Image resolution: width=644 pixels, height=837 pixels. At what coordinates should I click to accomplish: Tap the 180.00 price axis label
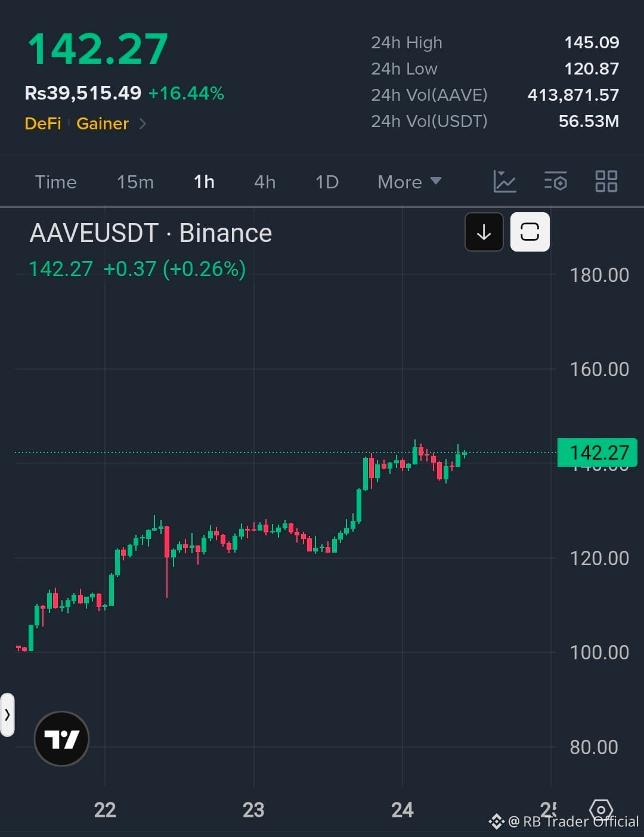click(x=599, y=275)
